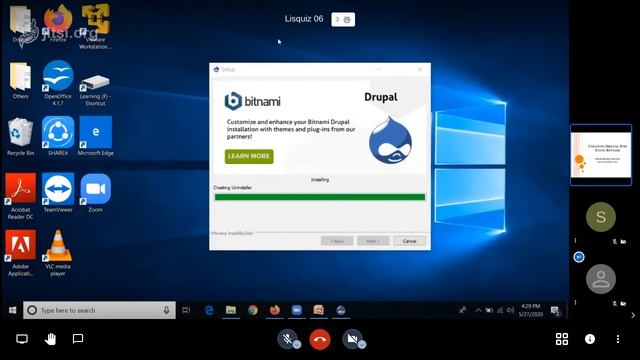Launch SHAREit desktop icon
The image size is (640, 360).
(58, 136)
